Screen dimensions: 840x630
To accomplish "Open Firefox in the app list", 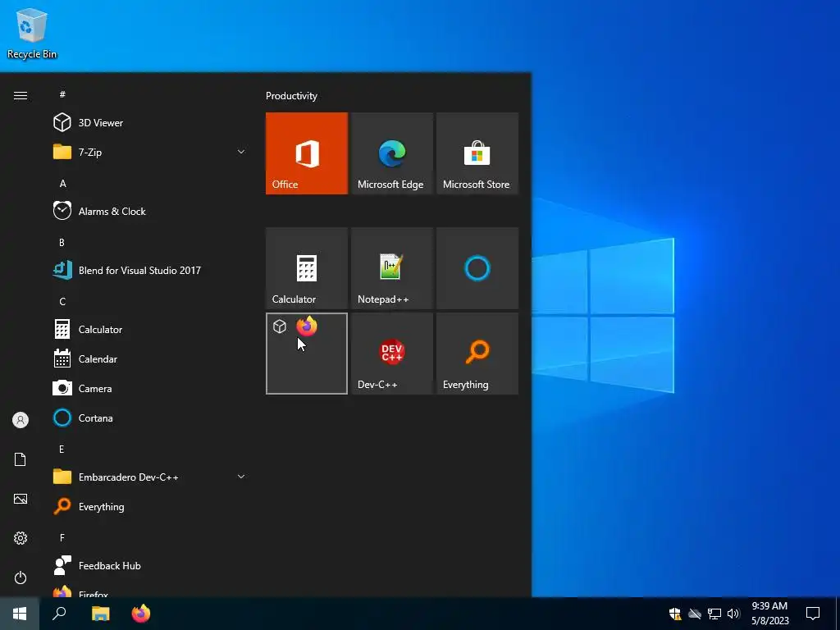I will (150, 591).
